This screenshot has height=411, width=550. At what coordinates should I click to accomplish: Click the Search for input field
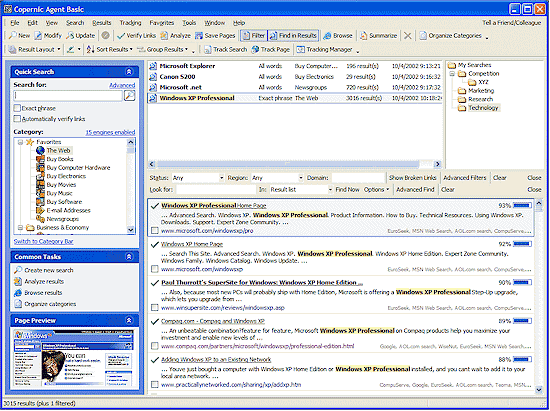(x=68, y=95)
